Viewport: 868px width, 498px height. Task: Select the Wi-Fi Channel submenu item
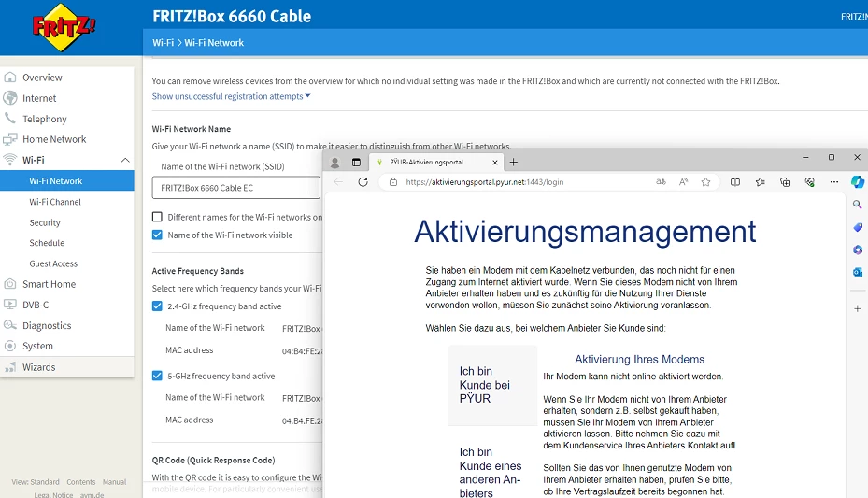pyautogui.click(x=55, y=202)
